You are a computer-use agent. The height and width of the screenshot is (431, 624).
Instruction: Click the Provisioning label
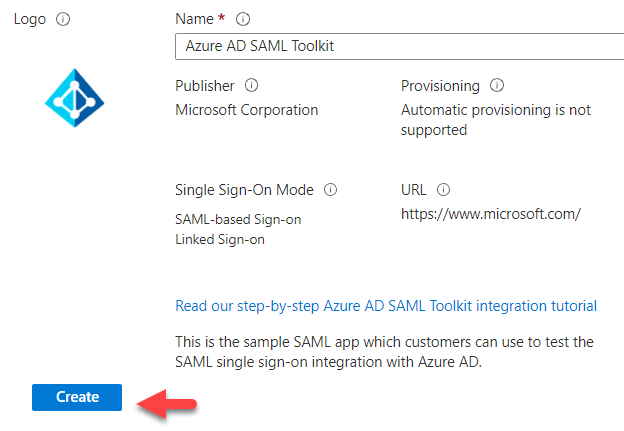(440, 86)
